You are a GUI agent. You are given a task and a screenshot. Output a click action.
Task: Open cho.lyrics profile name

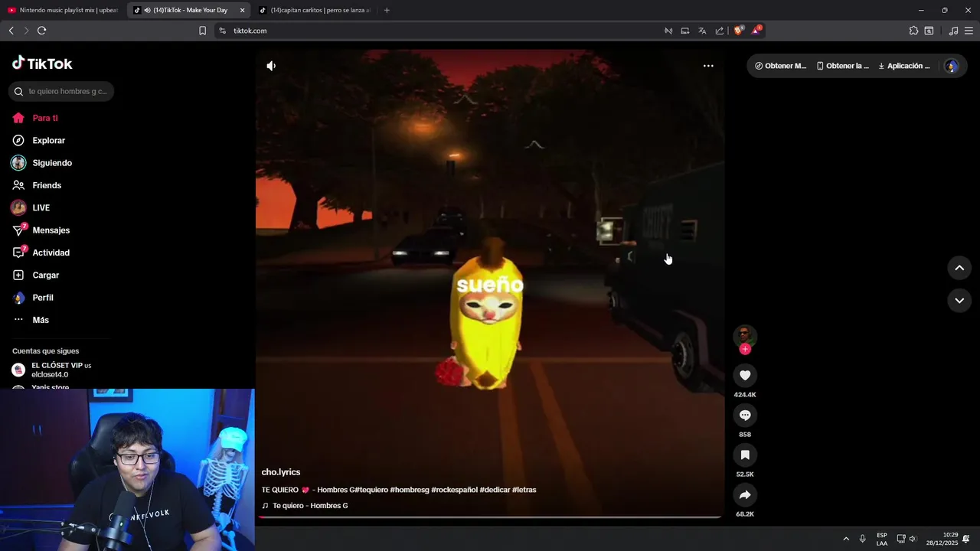coord(281,472)
